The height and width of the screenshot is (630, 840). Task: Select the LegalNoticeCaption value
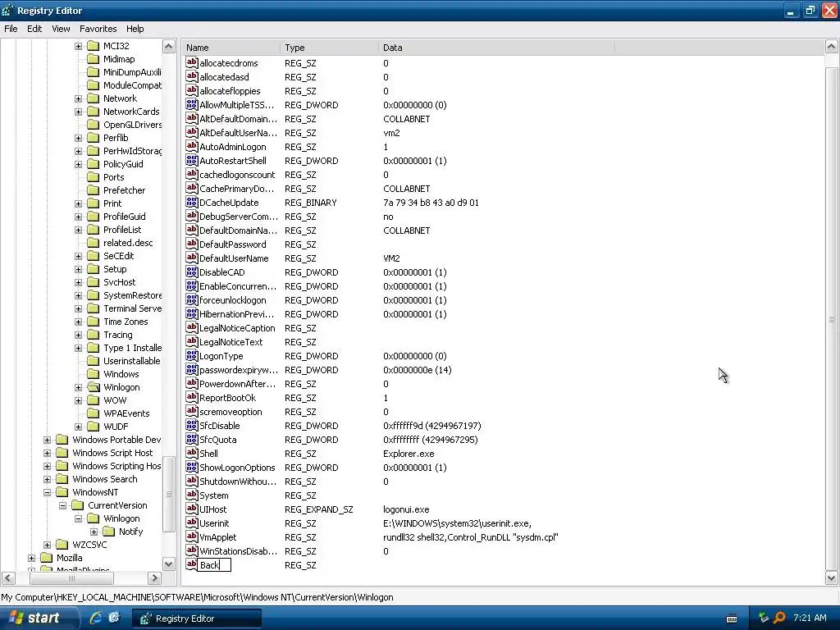tap(237, 328)
